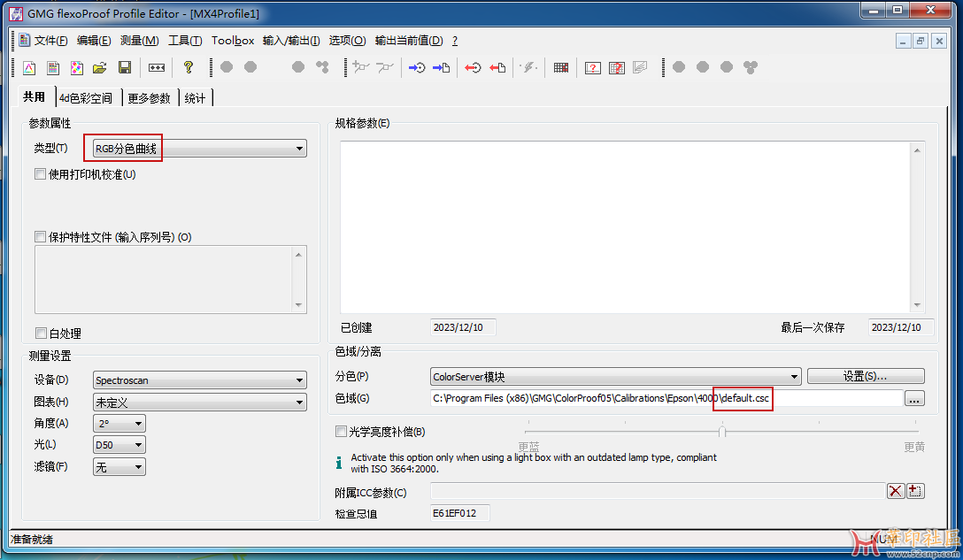
Task: Click the three-diamonds toolbar icon
Action: 157,67
